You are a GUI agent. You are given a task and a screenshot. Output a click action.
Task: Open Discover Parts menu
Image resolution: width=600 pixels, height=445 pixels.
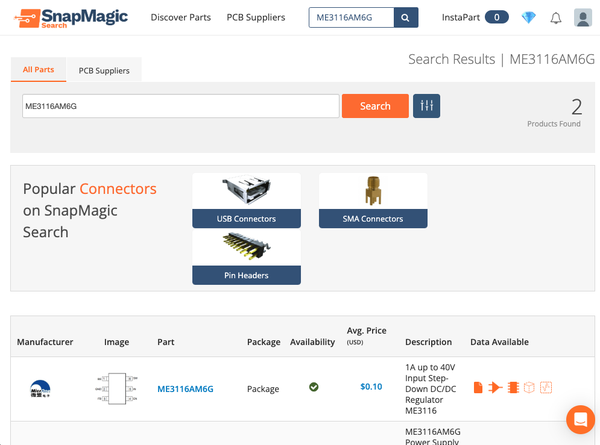point(181,18)
